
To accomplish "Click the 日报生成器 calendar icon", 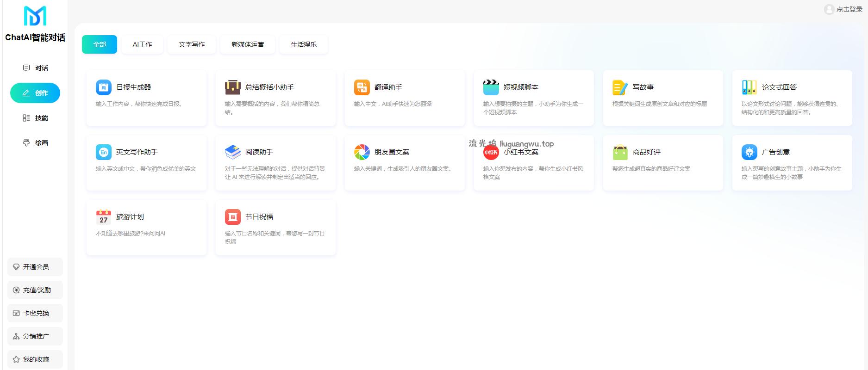I will tap(104, 87).
